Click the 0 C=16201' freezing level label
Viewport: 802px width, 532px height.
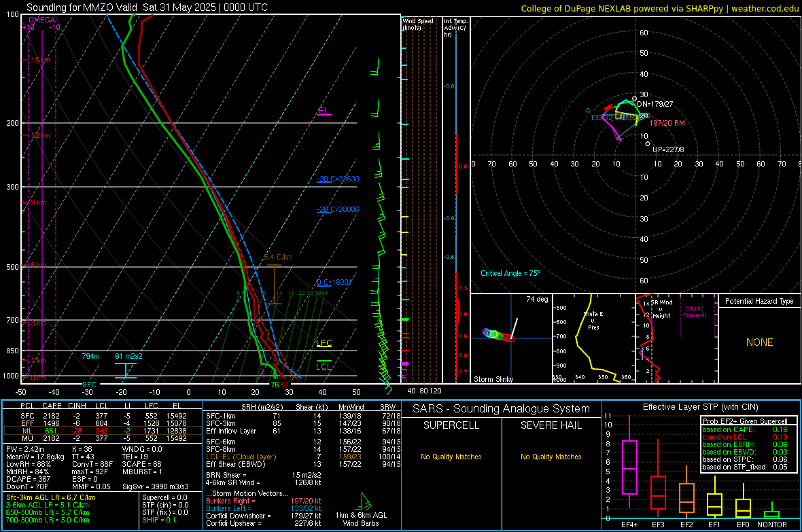tap(335, 282)
